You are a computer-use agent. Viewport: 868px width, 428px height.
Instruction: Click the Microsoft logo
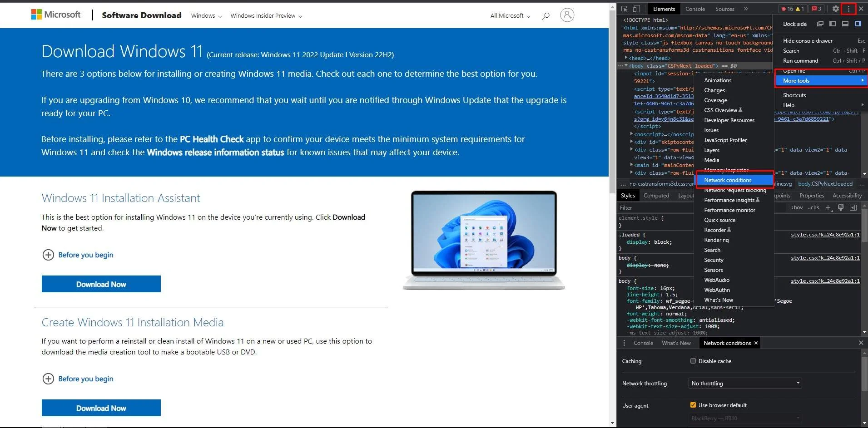tap(55, 15)
